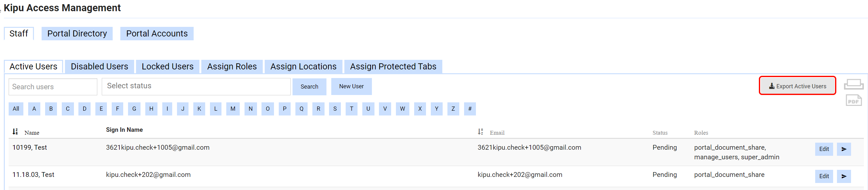868x190 pixels.
Task: Edit user 10199, Test
Action: tap(824, 149)
